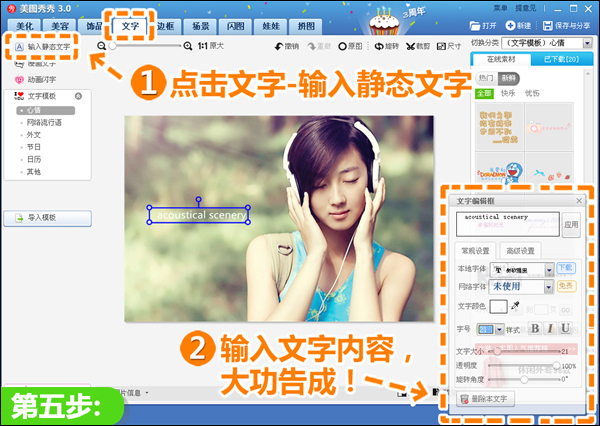Click the 下载 font download button
Screen dimensions: 600x426
pyautogui.click(x=566, y=268)
